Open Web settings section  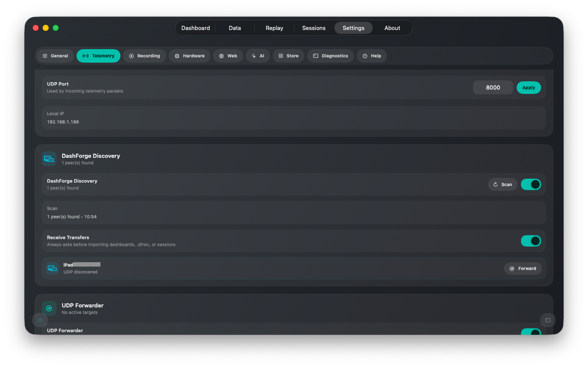tap(228, 56)
